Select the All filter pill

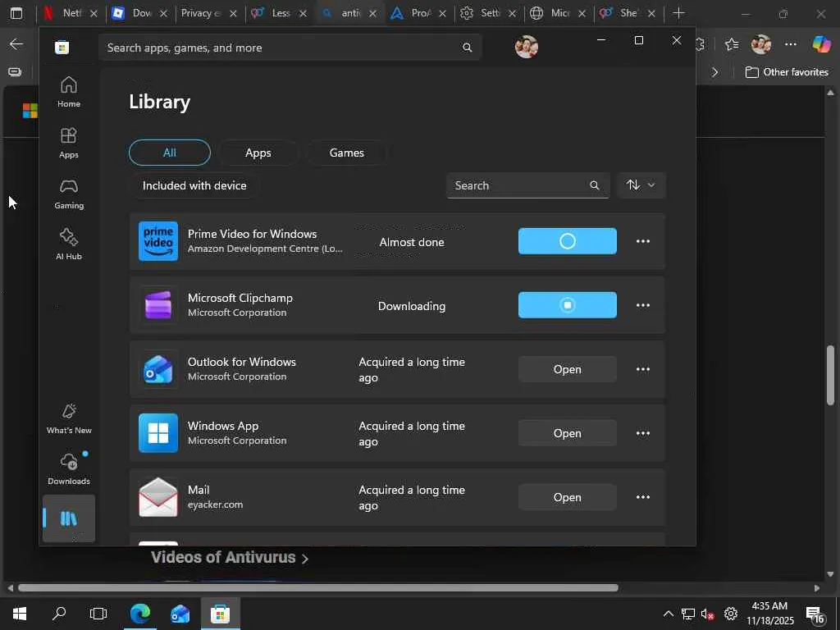click(169, 153)
